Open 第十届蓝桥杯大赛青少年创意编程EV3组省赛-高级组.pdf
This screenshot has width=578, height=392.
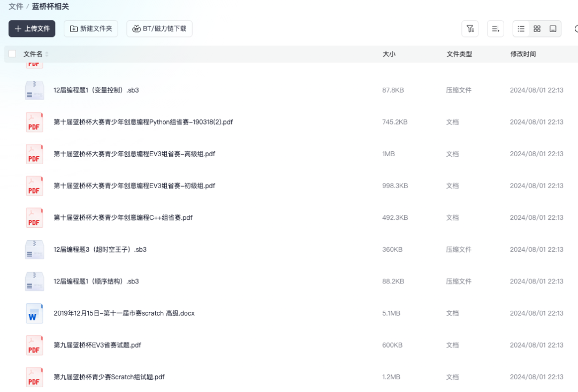pyautogui.click(x=134, y=154)
